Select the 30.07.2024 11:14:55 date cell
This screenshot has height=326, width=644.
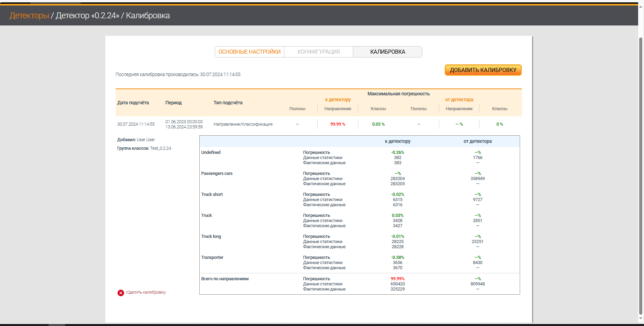[x=136, y=124]
